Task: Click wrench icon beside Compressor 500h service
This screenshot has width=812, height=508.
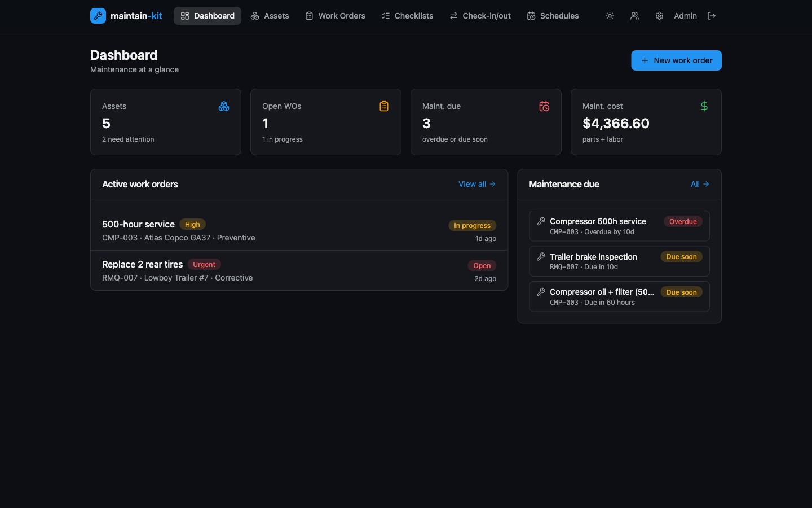Action: coord(541,221)
